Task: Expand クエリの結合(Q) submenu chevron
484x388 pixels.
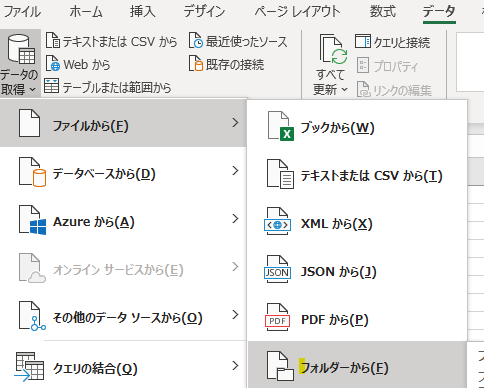Action: click(x=236, y=366)
